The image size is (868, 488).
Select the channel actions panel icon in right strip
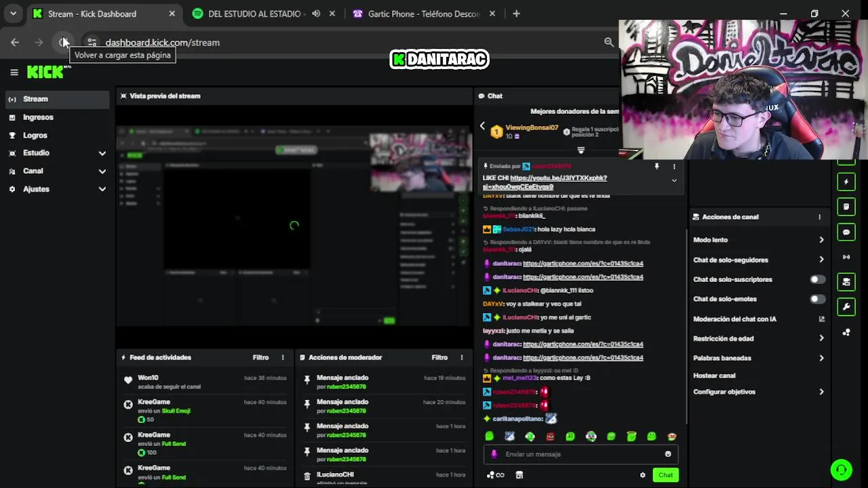pos(846,282)
